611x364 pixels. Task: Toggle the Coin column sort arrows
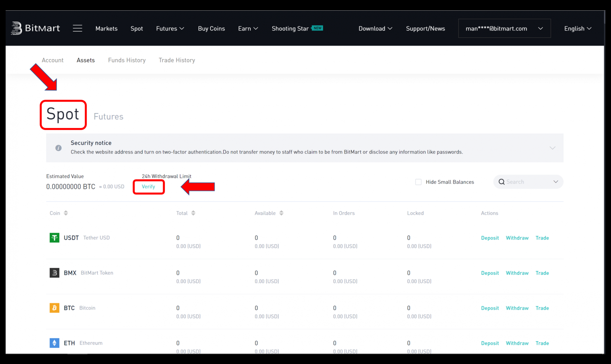pos(66,213)
